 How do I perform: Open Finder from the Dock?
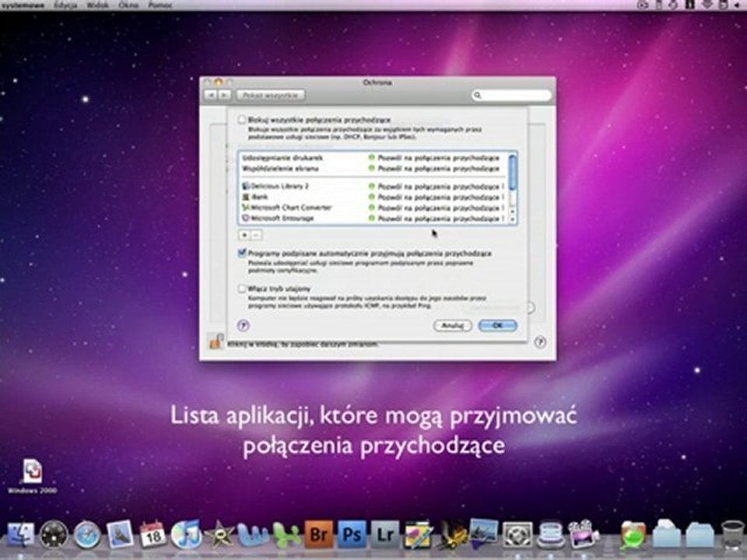[20, 534]
